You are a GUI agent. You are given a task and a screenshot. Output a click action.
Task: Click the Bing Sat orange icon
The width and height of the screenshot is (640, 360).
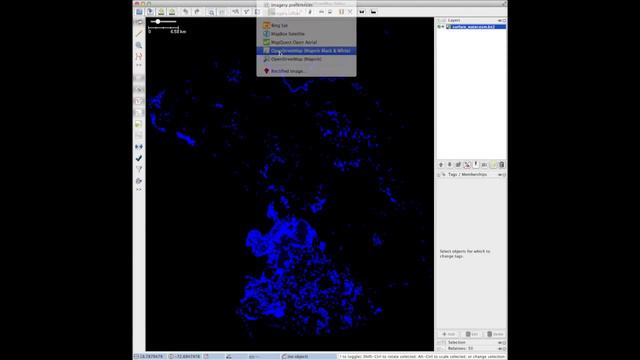coord(267,25)
